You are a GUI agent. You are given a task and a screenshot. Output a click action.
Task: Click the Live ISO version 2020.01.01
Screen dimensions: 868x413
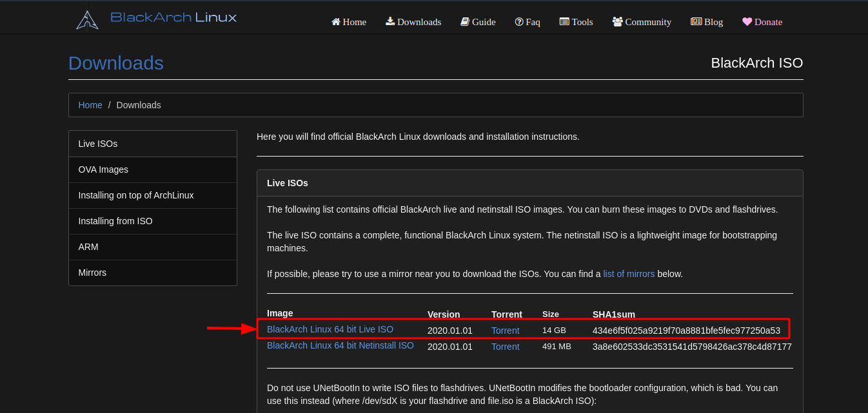click(450, 331)
